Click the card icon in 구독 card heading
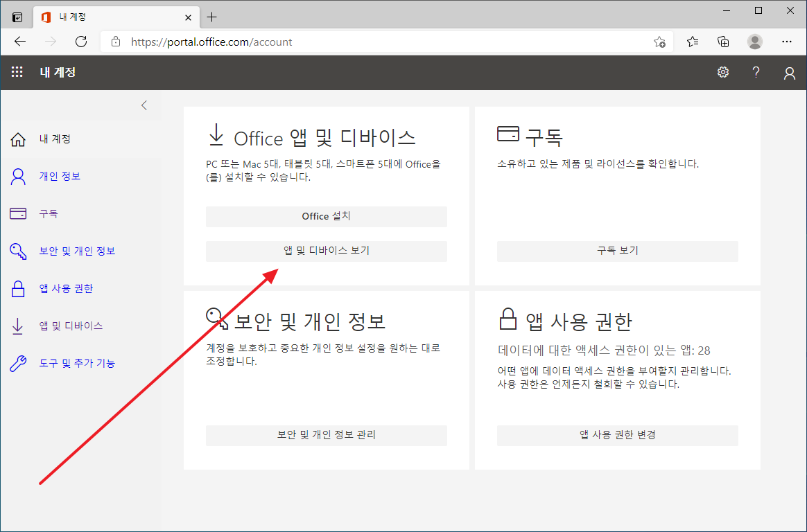Image resolution: width=807 pixels, height=532 pixels. click(508, 134)
